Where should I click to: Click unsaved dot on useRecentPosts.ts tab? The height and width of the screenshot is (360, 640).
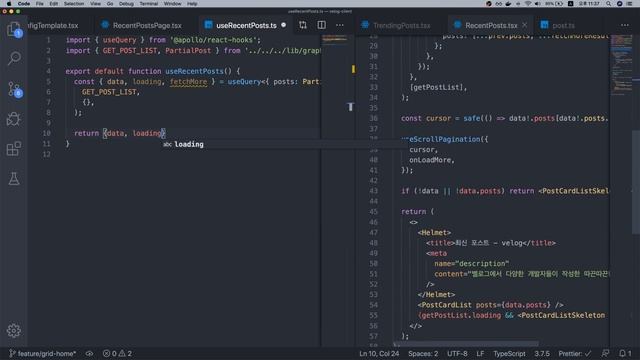pos(284,25)
